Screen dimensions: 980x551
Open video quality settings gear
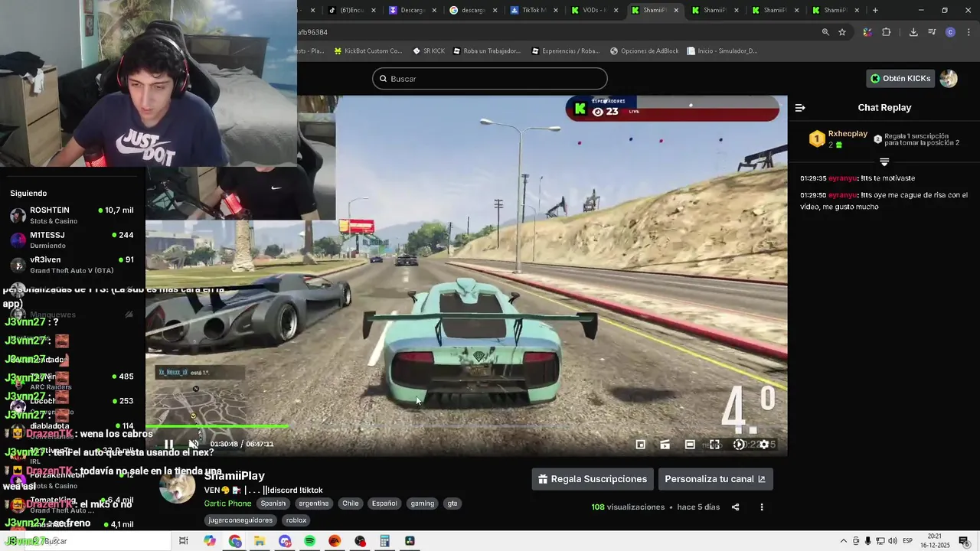[763, 445]
